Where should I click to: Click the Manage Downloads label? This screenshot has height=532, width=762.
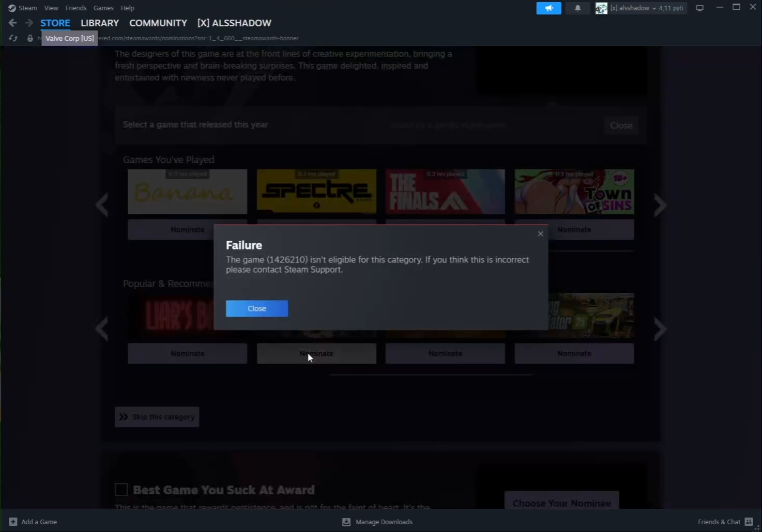tap(384, 522)
